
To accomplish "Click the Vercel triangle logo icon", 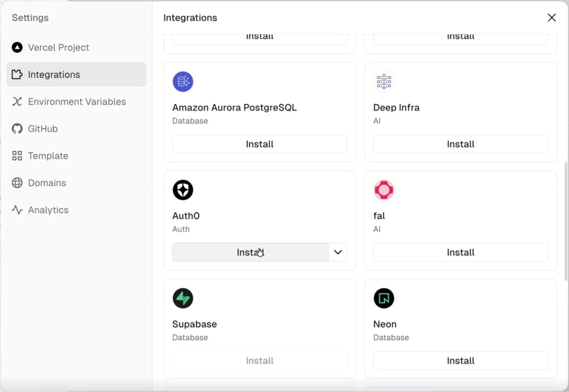I will 17,48.
